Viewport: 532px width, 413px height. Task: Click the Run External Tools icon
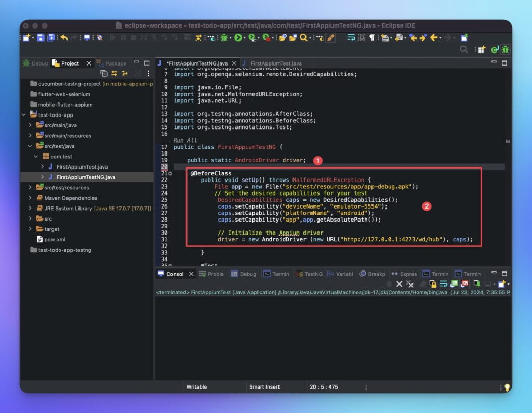(266, 37)
